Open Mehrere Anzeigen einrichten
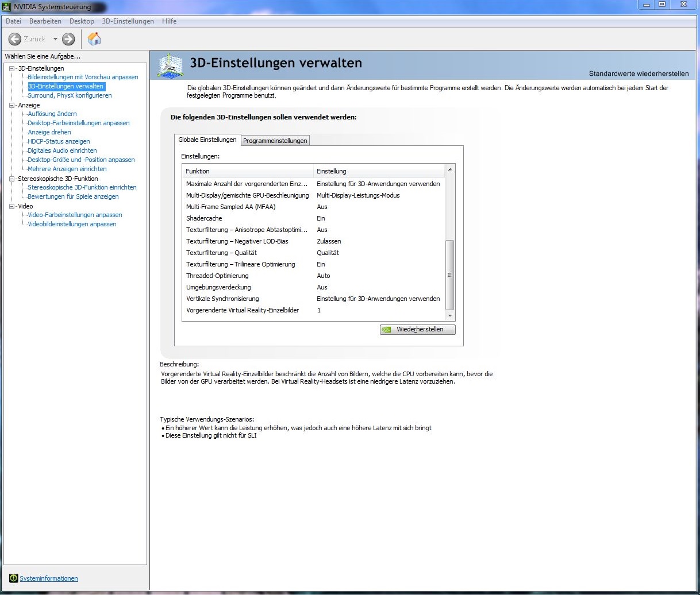Screen dimensions: 700x595 pyautogui.click(x=67, y=169)
